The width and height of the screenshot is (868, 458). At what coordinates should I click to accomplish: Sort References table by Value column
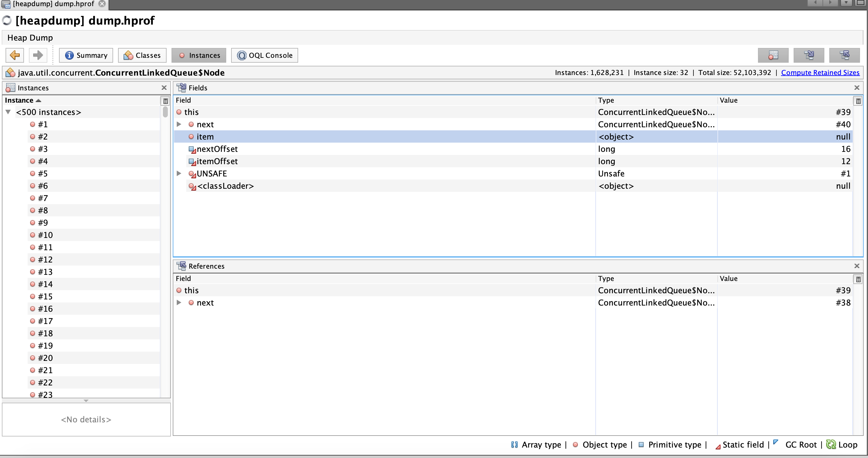pos(785,278)
